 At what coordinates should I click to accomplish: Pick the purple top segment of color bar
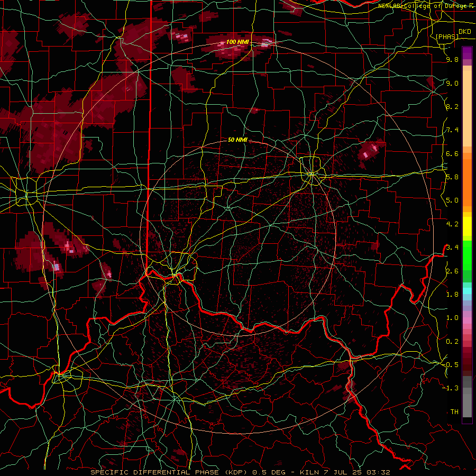coord(467,53)
